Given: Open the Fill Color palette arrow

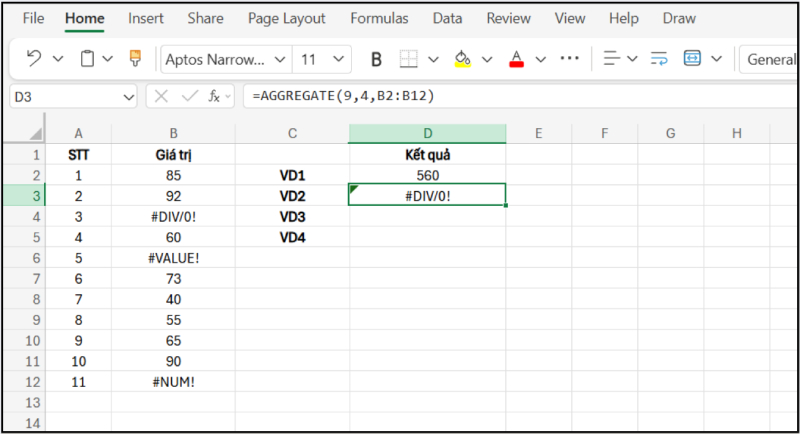Looking at the screenshot, I should click(487, 60).
